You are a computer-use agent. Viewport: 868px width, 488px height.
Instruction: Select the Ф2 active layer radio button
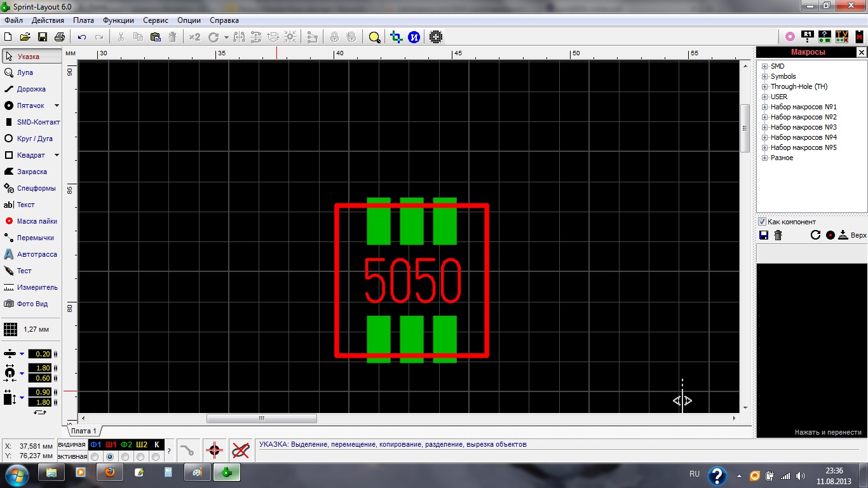pos(125,457)
